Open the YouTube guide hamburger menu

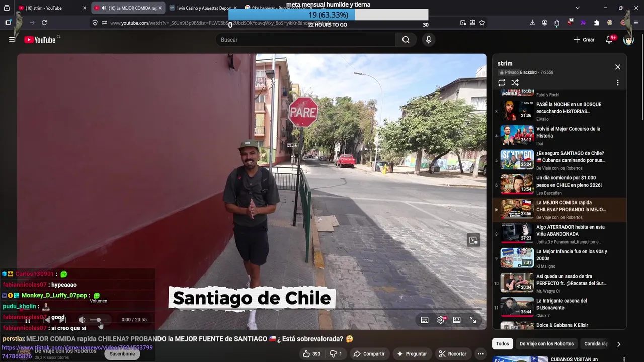coord(12,40)
